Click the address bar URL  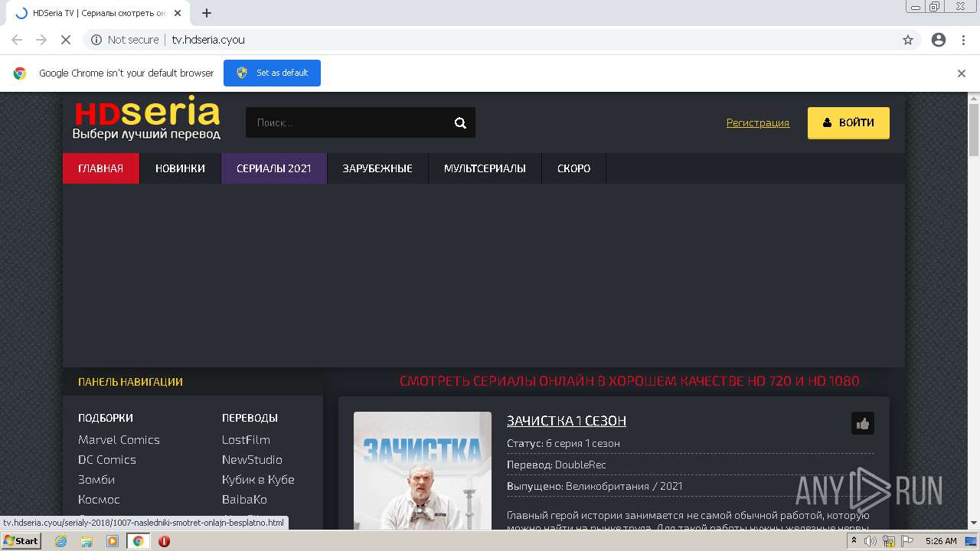tap(208, 40)
